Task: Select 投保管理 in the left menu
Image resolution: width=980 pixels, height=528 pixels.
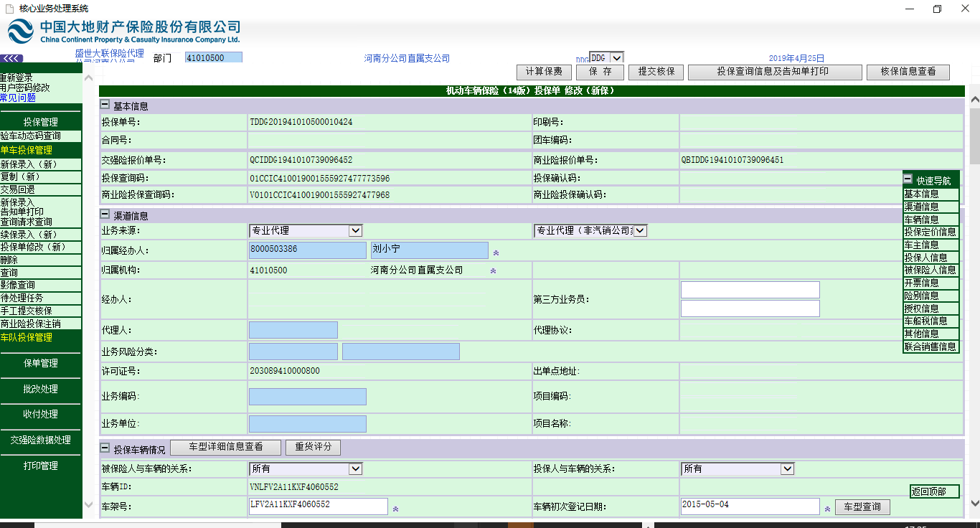Action: tap(41, 122)
